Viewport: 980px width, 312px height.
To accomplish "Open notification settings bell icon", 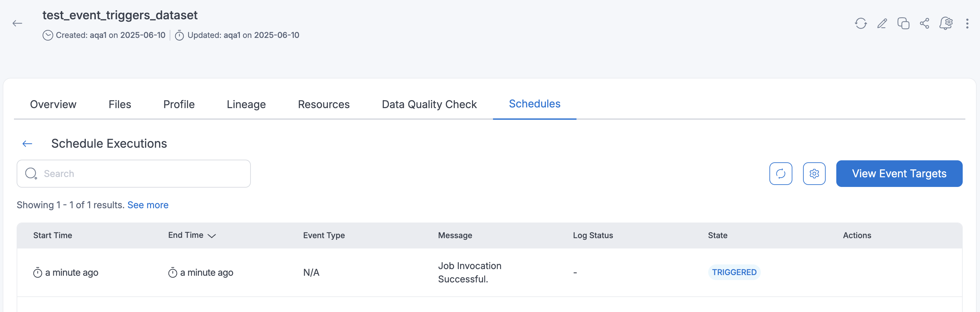I will pyautogui.click(x=946, y=24).
